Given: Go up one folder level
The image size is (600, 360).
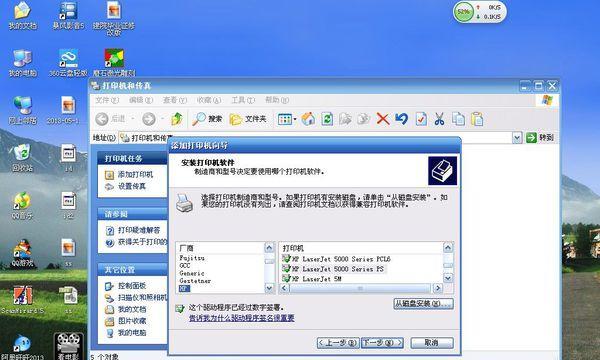Looking at the screenshot, I should [x=176, y=119].
